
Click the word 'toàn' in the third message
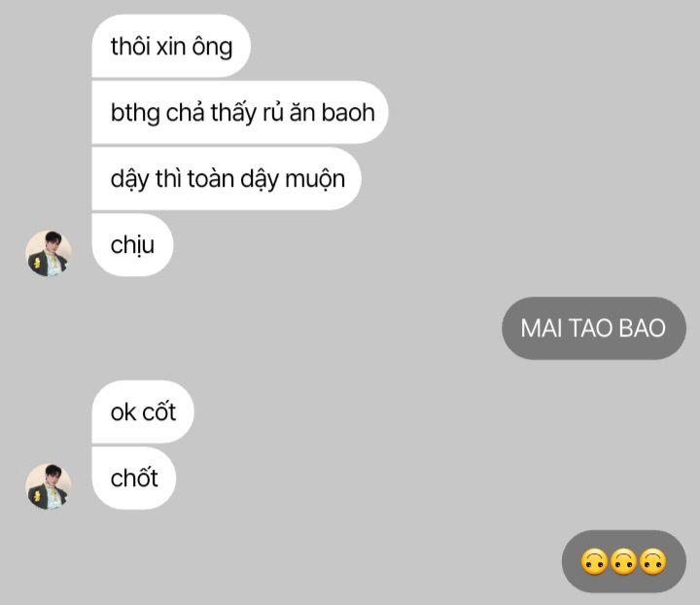point(211,178)
